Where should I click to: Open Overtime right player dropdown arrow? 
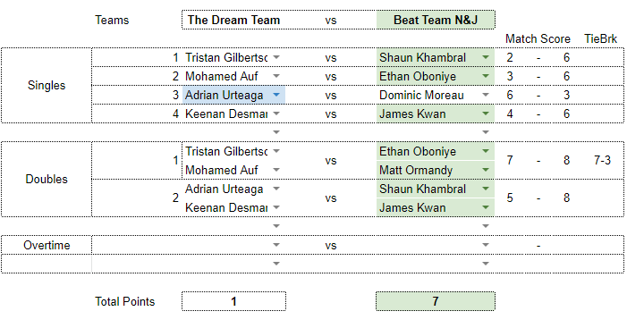click(x=486, y=246)
